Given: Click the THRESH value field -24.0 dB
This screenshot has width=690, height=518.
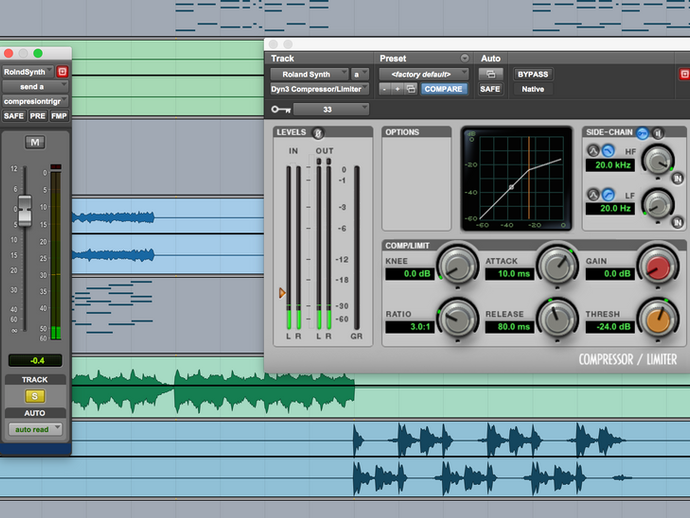Looking at the screenshot, I should [x=610, y=327].
